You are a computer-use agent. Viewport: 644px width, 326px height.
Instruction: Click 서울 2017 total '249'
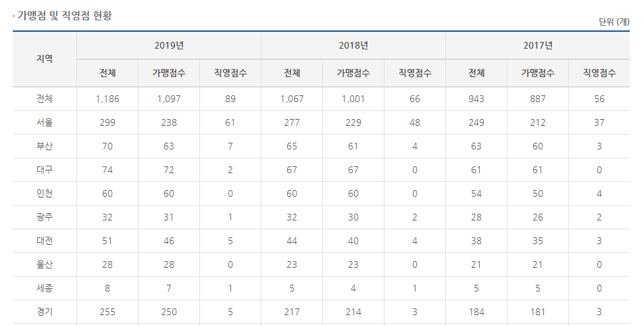[476, 122]
